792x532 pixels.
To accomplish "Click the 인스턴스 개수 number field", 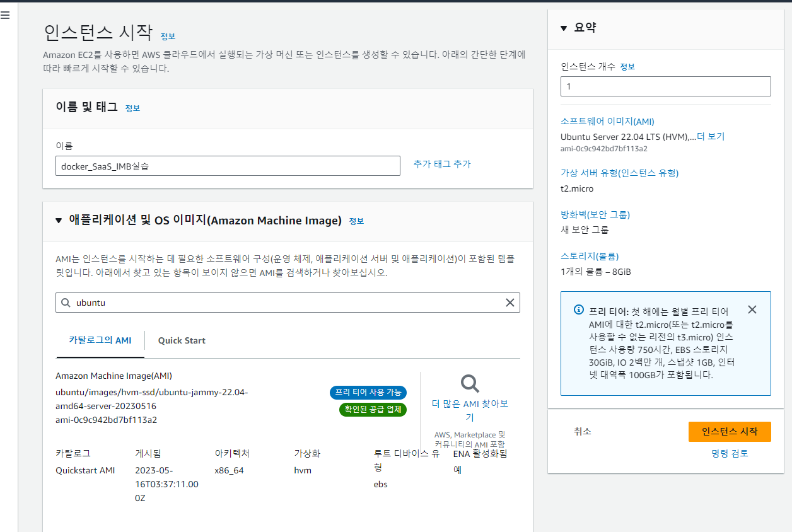I will click(665, 86).
